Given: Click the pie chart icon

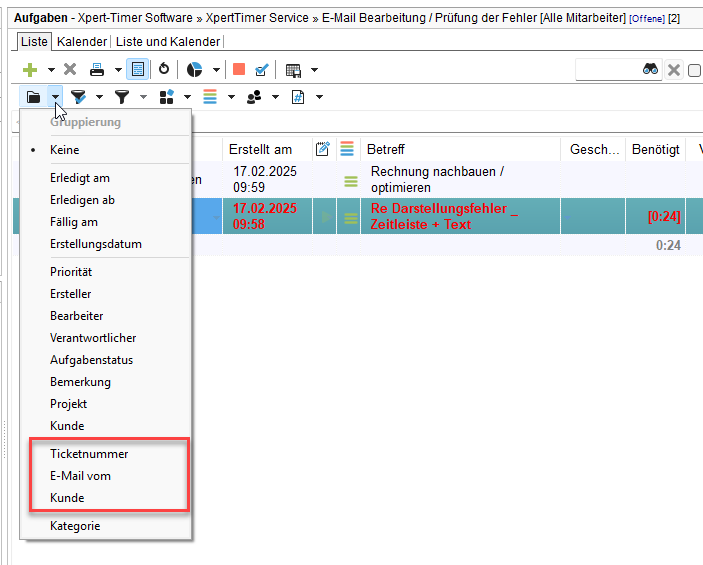Looking at the screenshot, I should (x=195, y=70).
